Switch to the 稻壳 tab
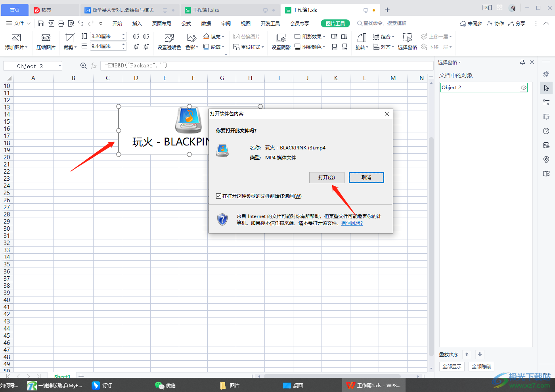Image resolution: width=555 pixels, height=392 pixels. coord(54,10)
